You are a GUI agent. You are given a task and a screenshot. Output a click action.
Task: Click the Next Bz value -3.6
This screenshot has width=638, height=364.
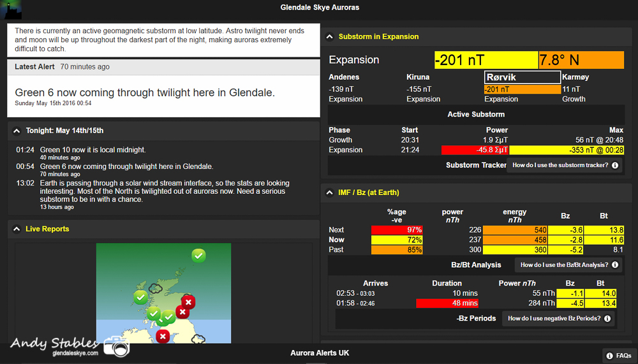565,229
